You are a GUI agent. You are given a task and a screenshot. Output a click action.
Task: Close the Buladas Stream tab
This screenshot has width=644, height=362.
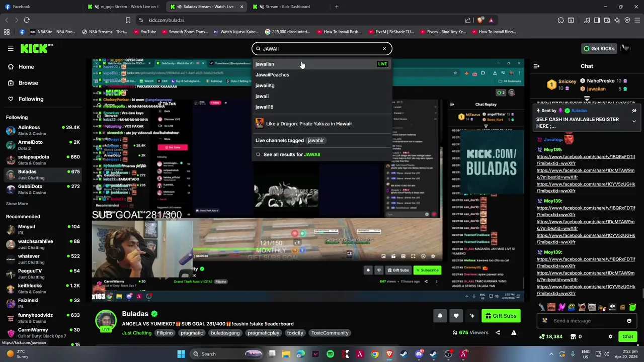coord(242,7)
